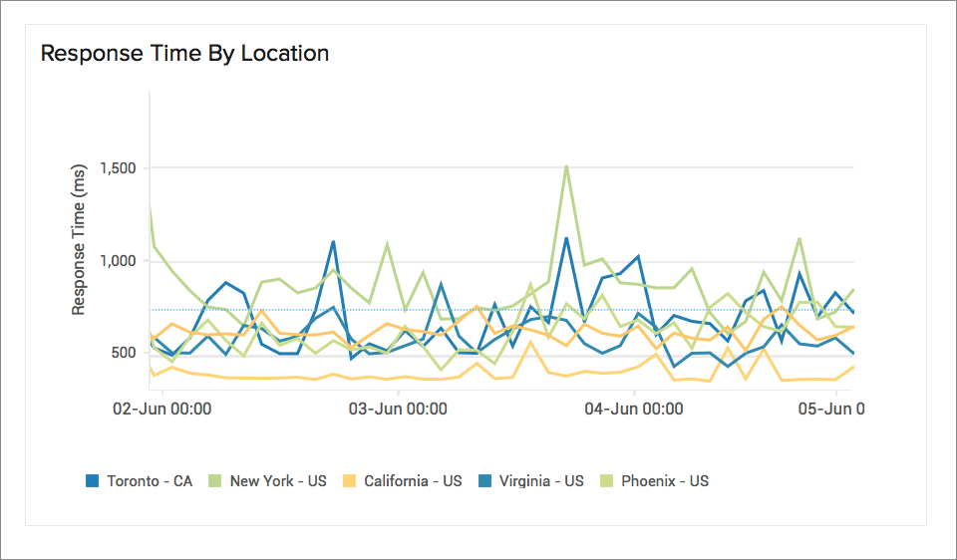This screenshot has height=560, width=957.
Task: Hide the New York - US series label
Action: 278,481
